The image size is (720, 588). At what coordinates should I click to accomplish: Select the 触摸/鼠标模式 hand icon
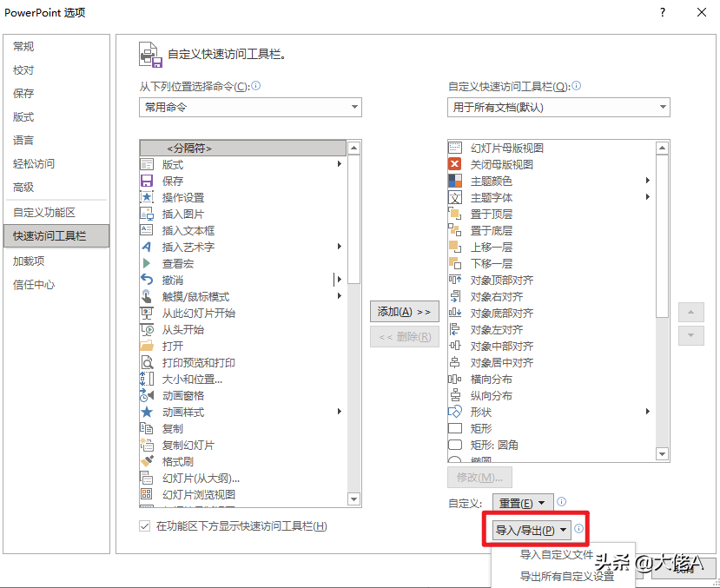tap(147, 296)
